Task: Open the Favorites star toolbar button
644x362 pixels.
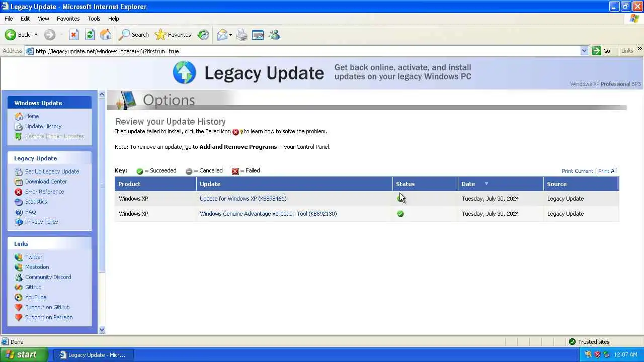Action: (x=173, y=35)
